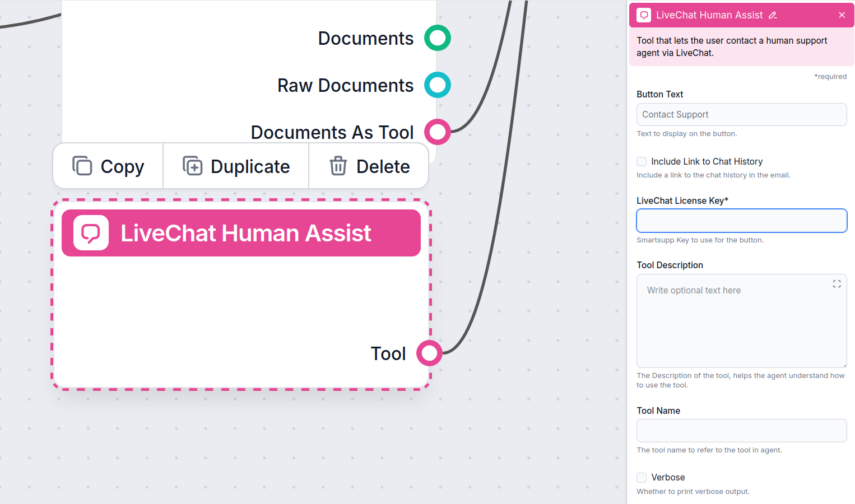
Task: Toggle the Verbose checkbox off and on
Action: tap(641, 477)
